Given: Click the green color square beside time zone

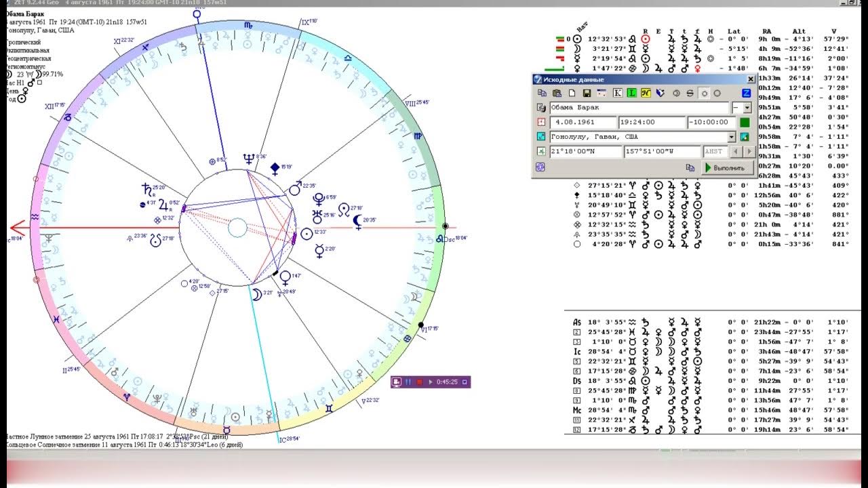Looking at the screenshot, I should click(x=745, y=123).
